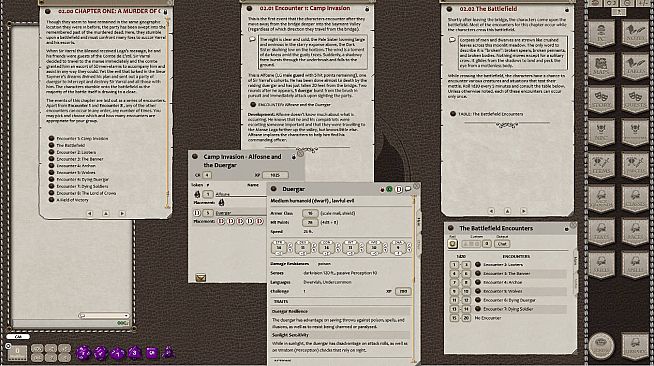Viewport: 654px width, 366px height.
Task: Pick the purple d4 pyramid die
Action: coord(168,353)
